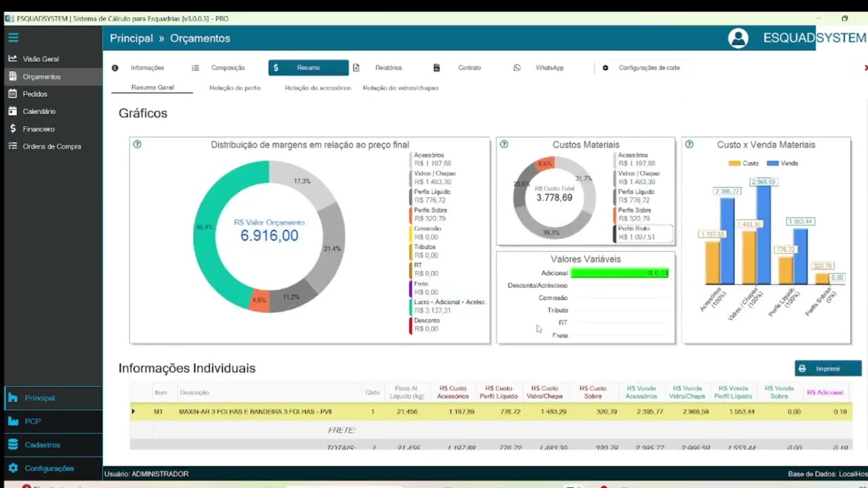Click Principal in the breadcrumb
The image size is (868, 488).
pyautogui.click(x=132, y=39)
